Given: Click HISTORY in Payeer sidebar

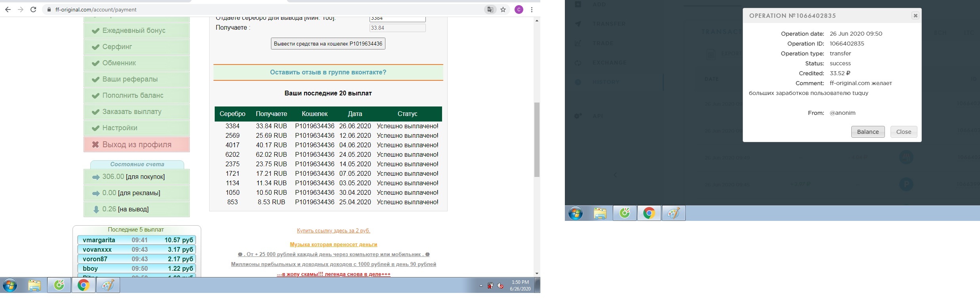Looking at the screenshot, I should click(606, 82).
